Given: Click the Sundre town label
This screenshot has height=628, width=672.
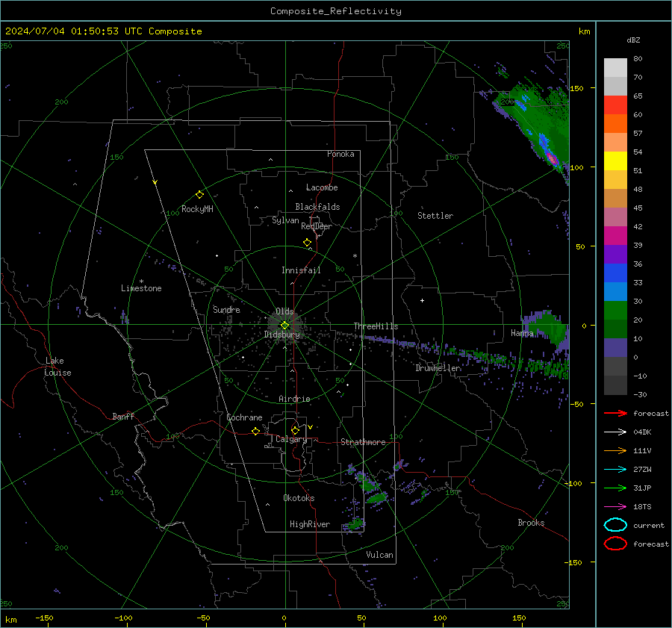Looking at the screenshot, I should pos(227,310).
